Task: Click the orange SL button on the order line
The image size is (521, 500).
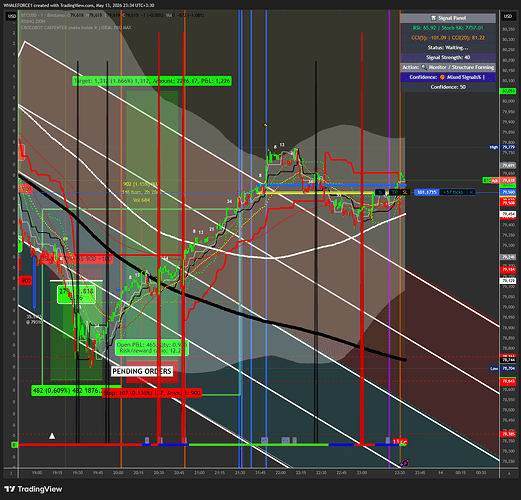Action: (404, 192)
